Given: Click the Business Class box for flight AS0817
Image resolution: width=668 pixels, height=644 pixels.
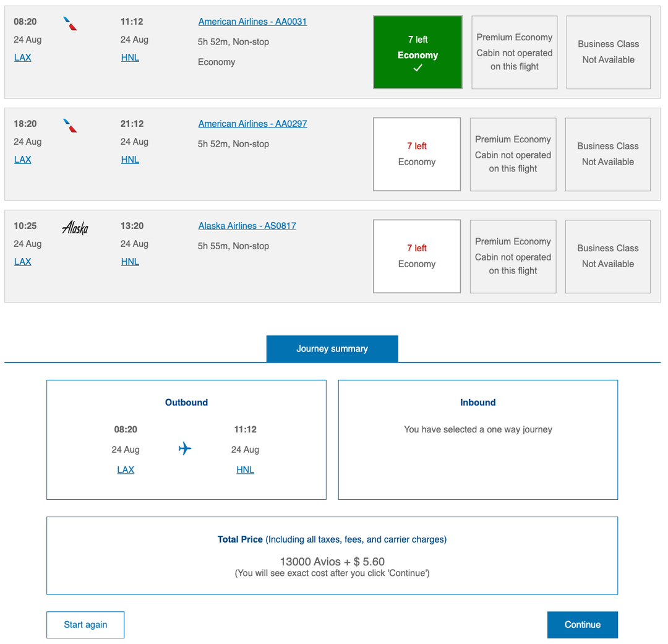Looking at the screenshot, I should click(x=607, y=255).
